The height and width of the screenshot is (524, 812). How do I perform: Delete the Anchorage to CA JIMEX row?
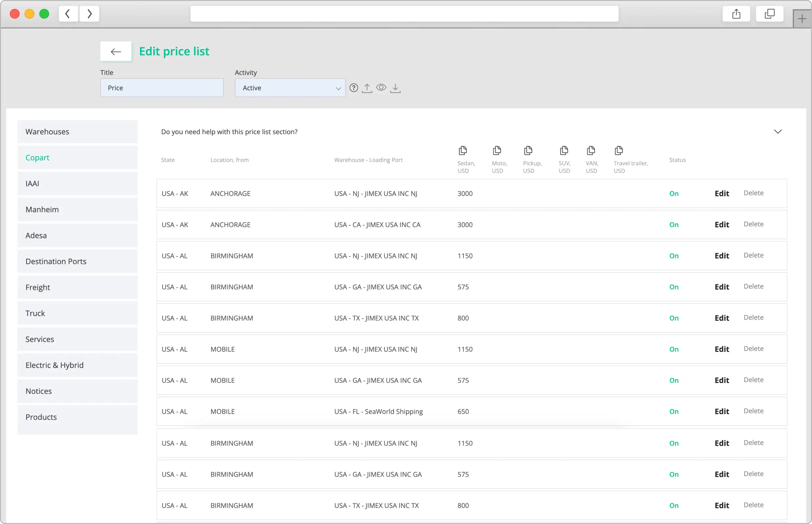coord(753,224)
